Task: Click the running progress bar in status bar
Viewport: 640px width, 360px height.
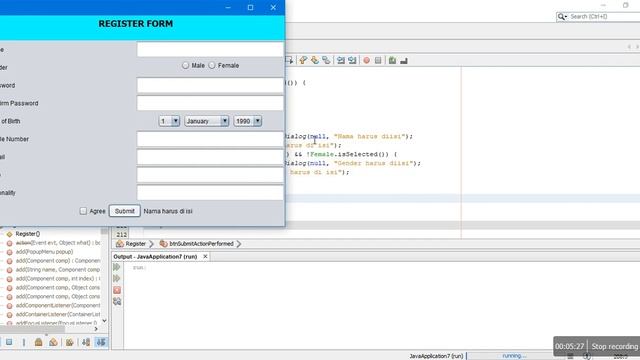Action: (x=514, y=356)
